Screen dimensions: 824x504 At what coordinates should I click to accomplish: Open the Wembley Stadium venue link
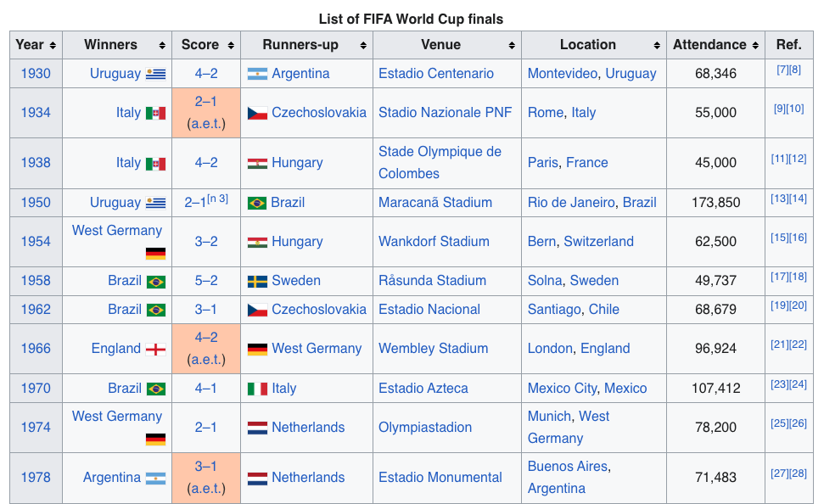click(x=433, y=349)
